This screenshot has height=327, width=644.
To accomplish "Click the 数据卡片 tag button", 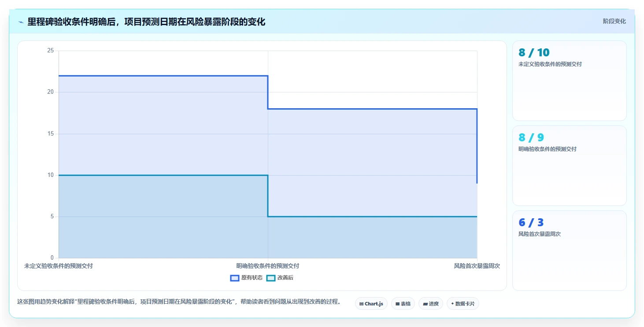I will (x=463, y=304).
